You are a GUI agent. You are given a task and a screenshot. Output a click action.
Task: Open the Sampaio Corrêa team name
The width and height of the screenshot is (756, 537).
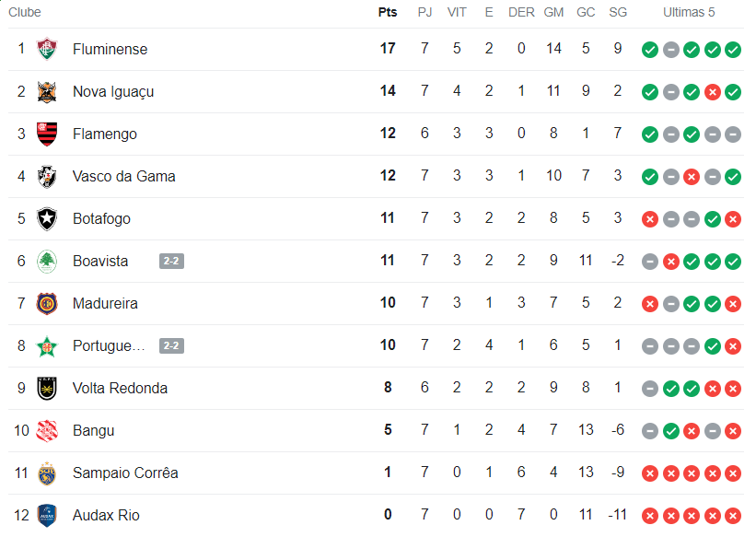click(x=125, y=473)
